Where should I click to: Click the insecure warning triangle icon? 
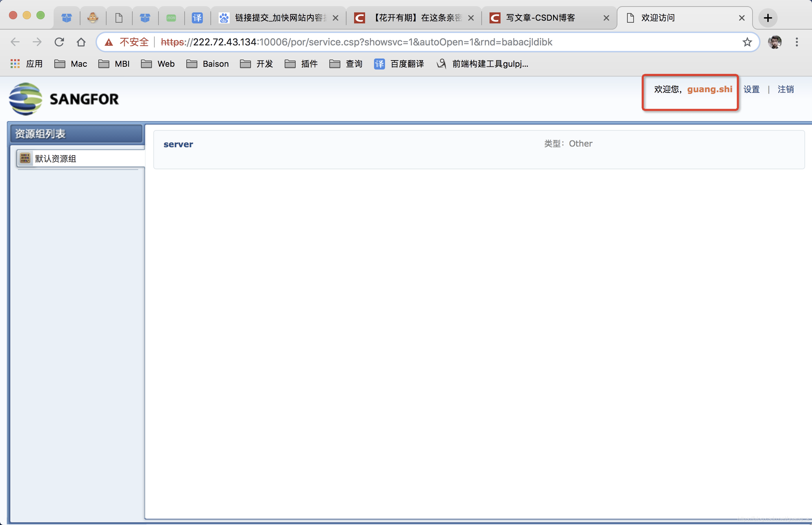click(x=109, y=42)
